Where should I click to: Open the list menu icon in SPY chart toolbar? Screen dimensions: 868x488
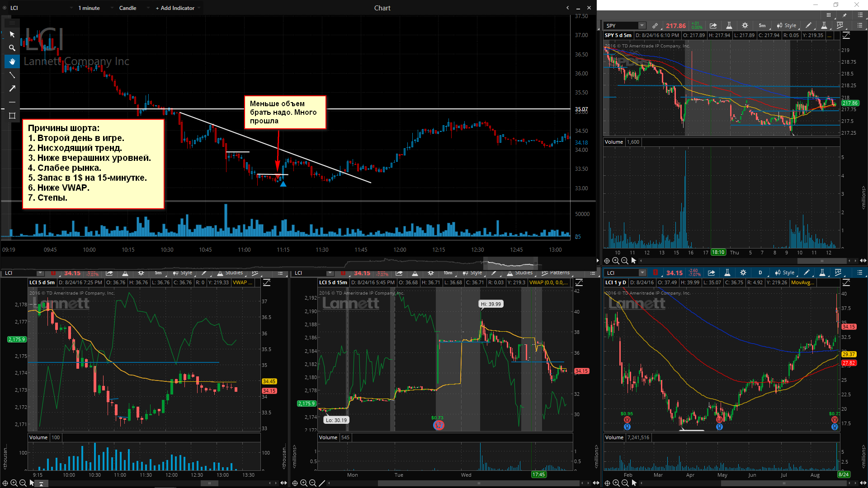860,26
